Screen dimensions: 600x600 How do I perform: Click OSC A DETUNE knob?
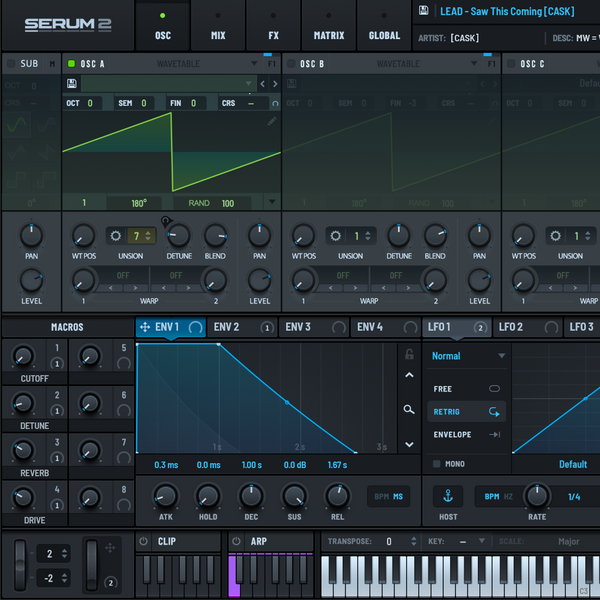coord(179,235)
